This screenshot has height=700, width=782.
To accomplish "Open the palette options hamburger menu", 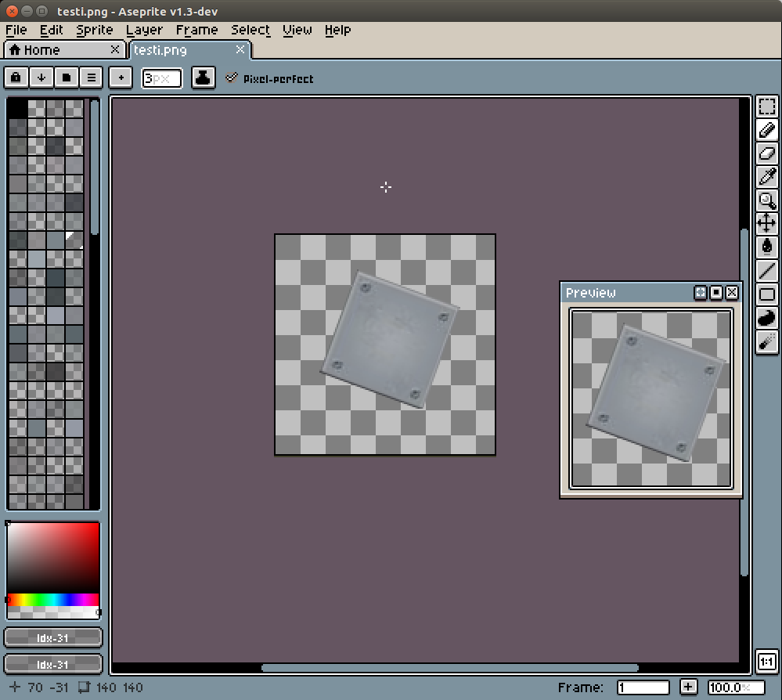I will tap(92, 78).
